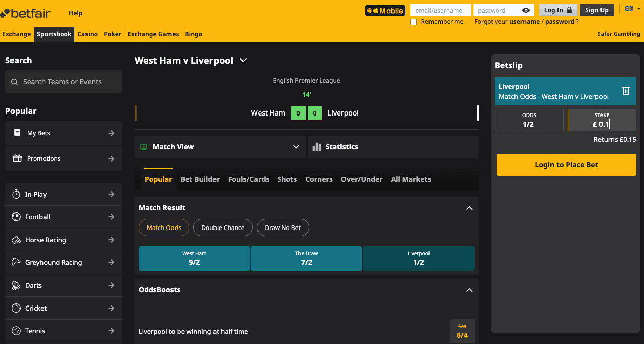
Task: Select the Corners tab
Action: (x=319, y=179)
